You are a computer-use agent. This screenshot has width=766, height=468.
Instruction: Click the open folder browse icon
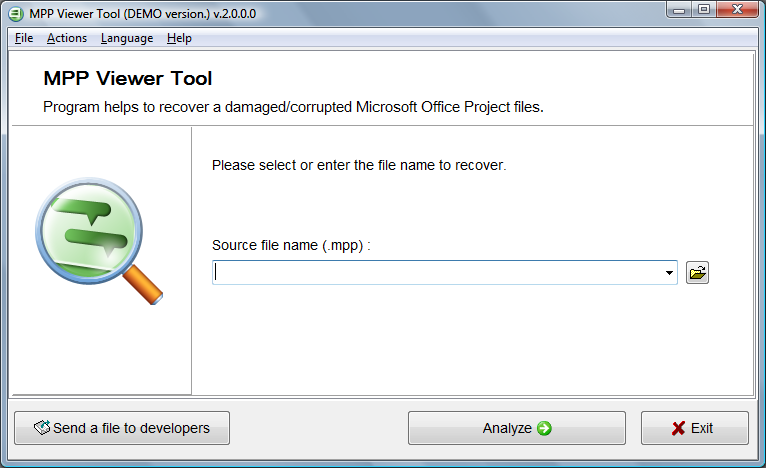click(x=697, y=273)
